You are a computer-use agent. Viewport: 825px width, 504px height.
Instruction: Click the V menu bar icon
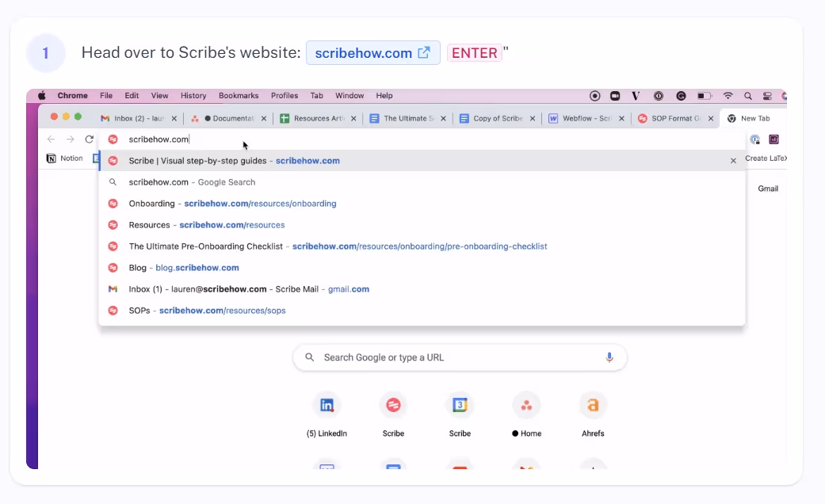point(636,96)
